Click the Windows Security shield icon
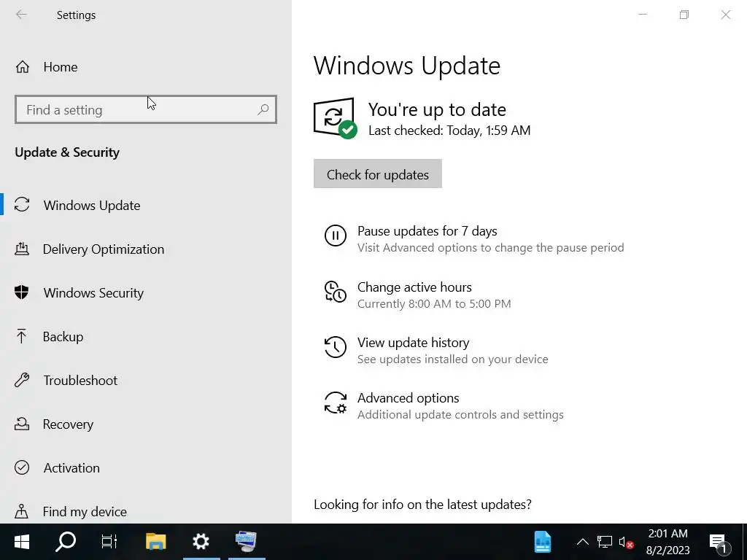This screenshot has height=560, width=747. 22,292
